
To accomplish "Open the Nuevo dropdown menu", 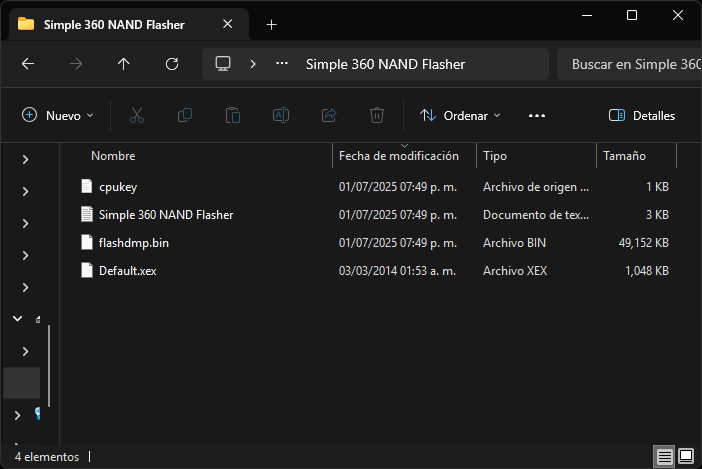I will [58, 115].
